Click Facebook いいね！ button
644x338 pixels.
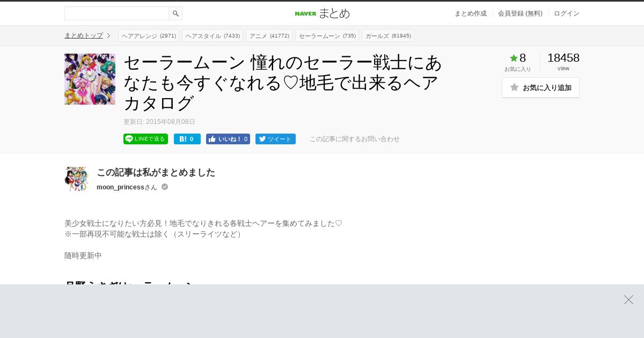click(x=228, y=139)
